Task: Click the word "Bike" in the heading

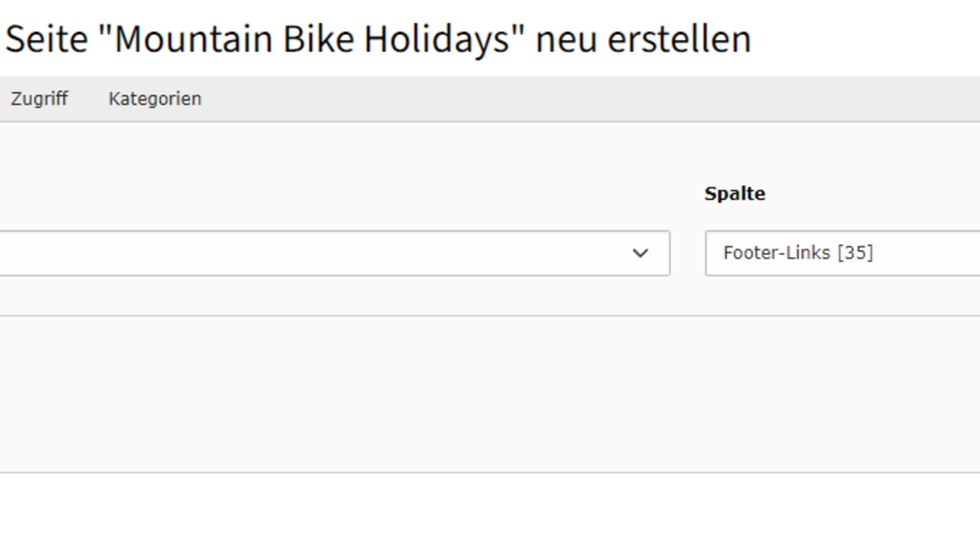Action: 318,40
